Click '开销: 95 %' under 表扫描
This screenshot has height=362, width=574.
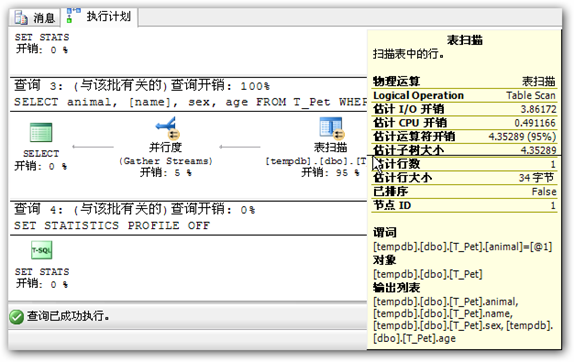pyautogui.click(x=330, y=172)
